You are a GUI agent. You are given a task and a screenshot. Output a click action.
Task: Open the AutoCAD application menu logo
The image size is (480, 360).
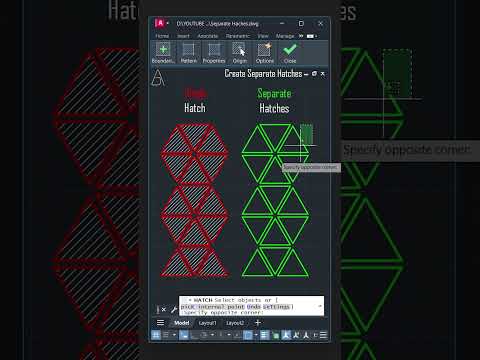(x=159, y=23)
